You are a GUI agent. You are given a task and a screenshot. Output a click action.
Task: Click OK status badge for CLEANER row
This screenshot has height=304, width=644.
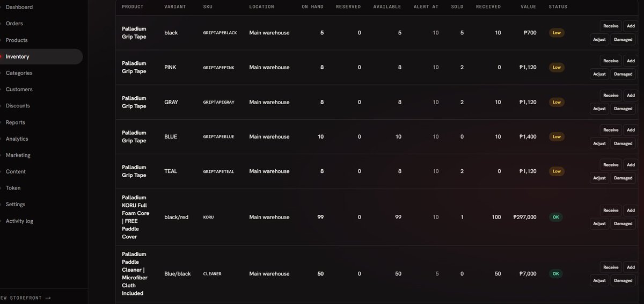pos(555,274)
